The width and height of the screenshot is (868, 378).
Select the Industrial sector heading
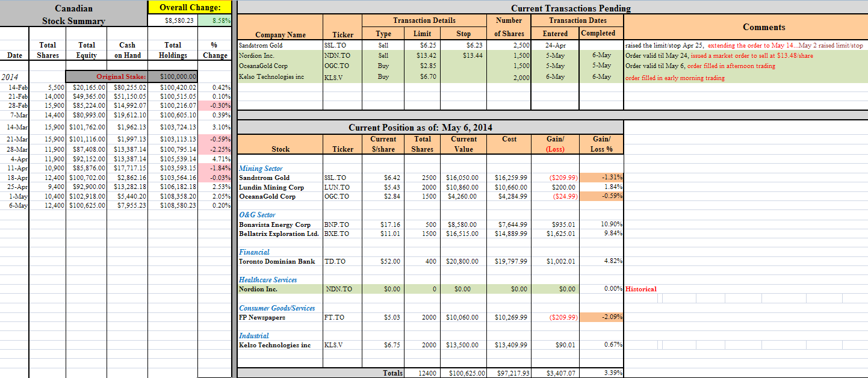point(254,336)
